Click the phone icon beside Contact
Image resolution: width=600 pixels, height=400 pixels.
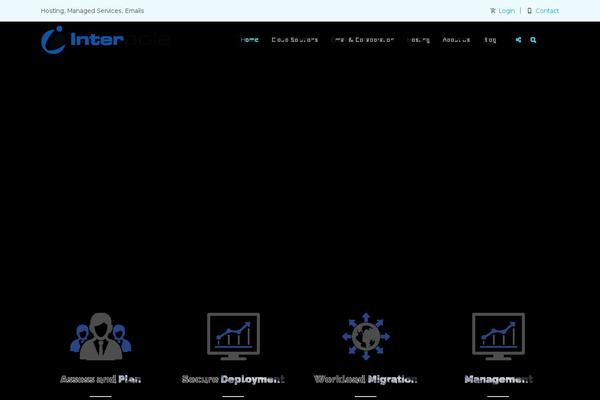[x=529, y=11]
